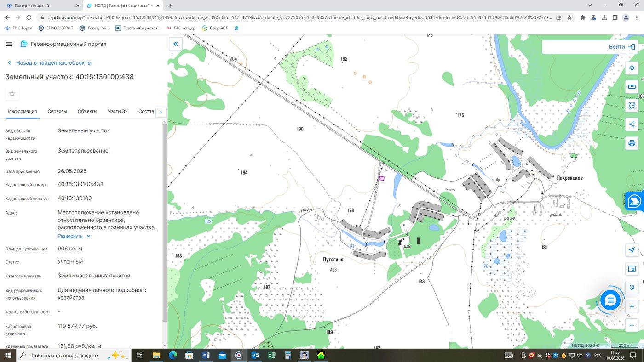Collapse the side panel with the double-chevron button

click(176, 44)
